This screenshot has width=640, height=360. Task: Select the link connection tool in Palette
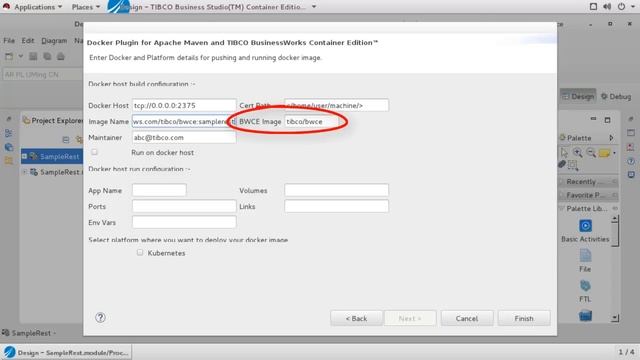pyautogui.click(x=562, y=164)
